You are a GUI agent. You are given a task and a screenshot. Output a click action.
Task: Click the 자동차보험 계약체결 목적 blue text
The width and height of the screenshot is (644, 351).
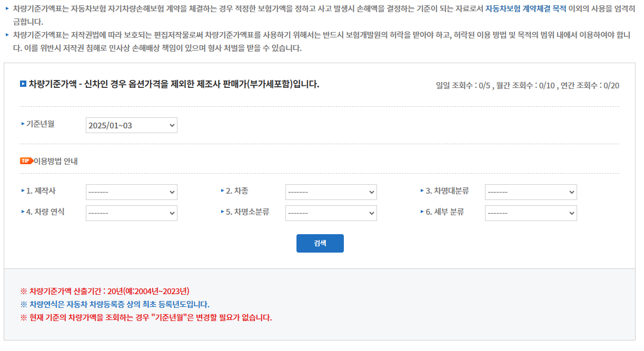[x=526, y=8]
